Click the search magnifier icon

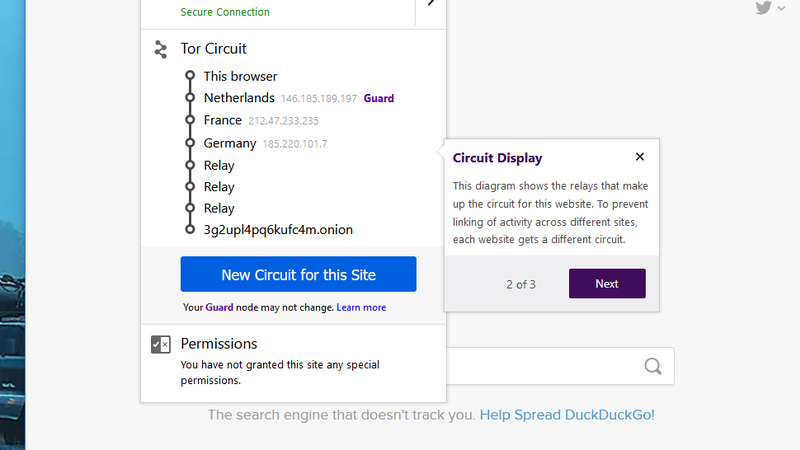tap(653, 366)
